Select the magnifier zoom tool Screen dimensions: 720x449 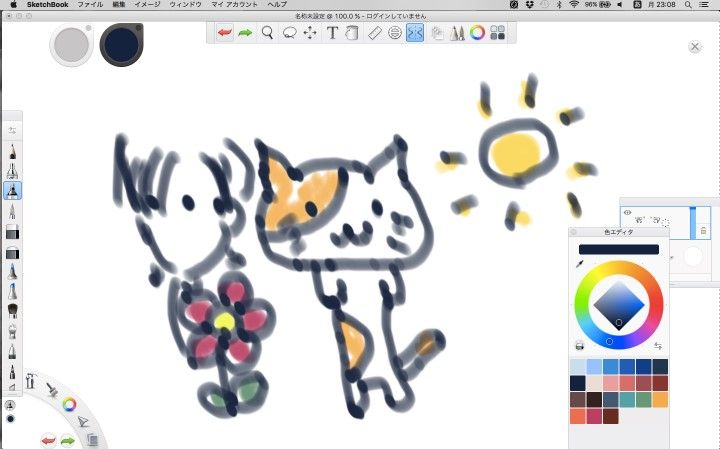click(267, 33)
